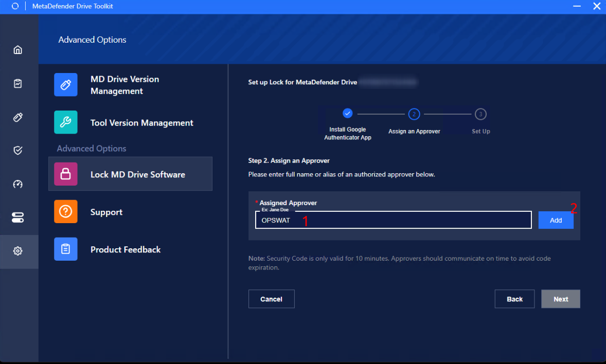Click the 'Advanced Options' sidebar section label
The height and width of the screenshot is (364, 606).
92,149
